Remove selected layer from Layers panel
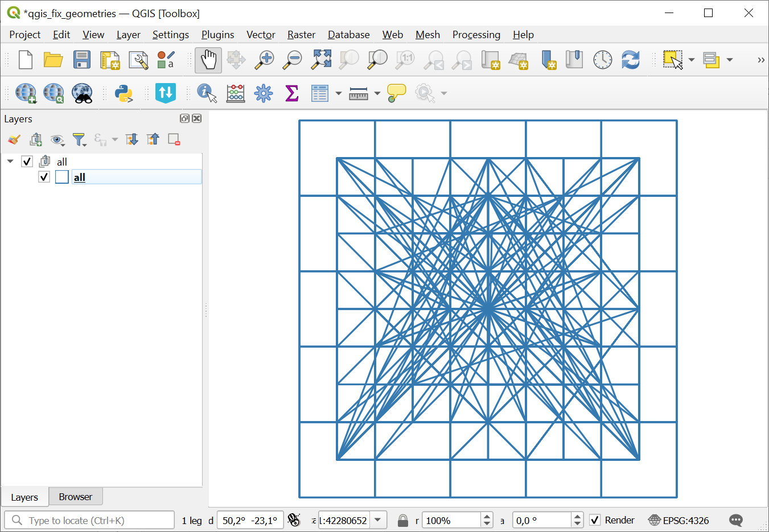 click(x=174, y=139)
